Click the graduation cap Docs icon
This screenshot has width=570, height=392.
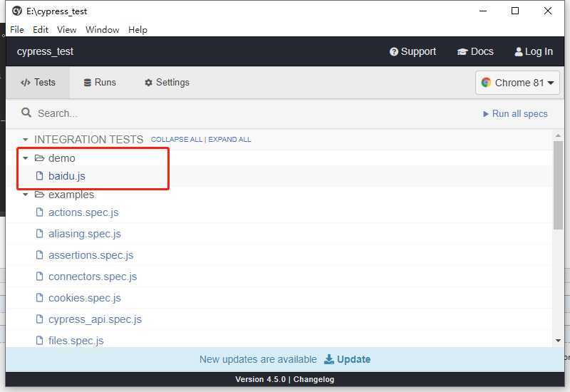click(x=462, y=52)
